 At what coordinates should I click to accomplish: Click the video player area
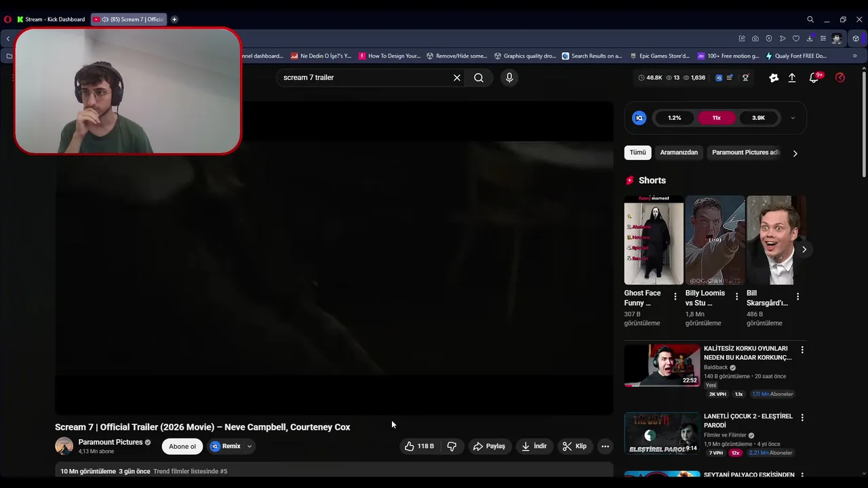click(334, 258)
